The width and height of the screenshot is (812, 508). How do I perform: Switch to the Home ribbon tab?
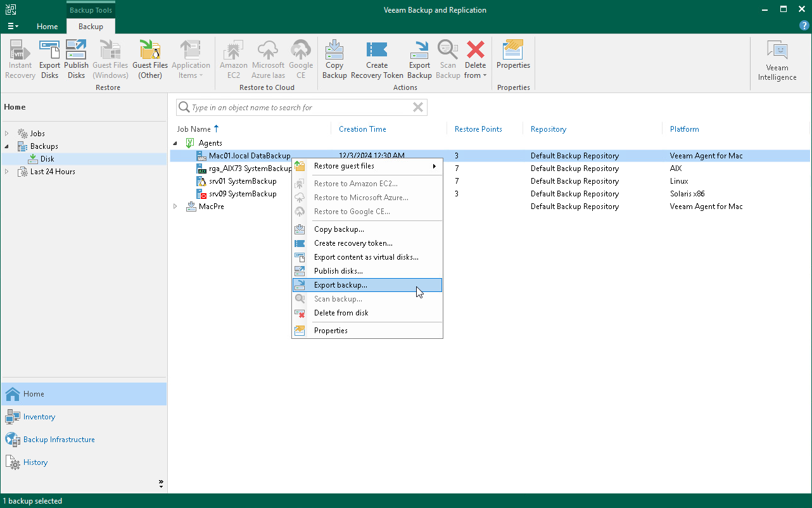[x=47, y=27]
